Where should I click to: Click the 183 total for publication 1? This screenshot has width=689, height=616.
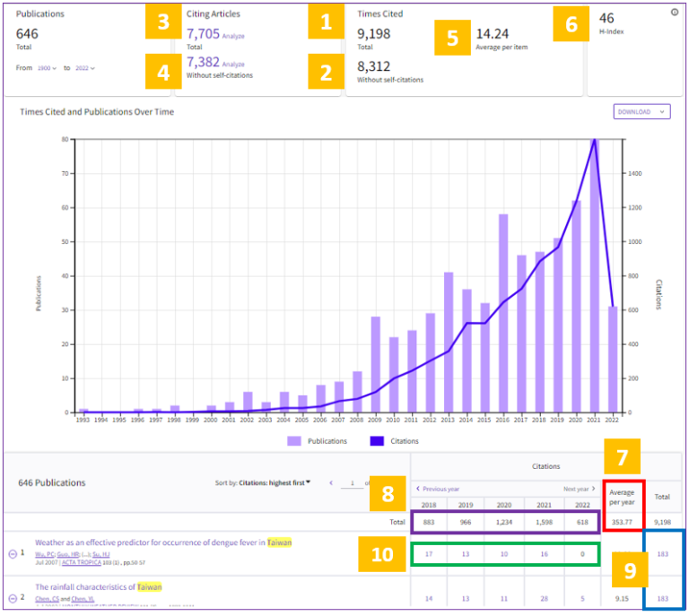coord(662,554)
